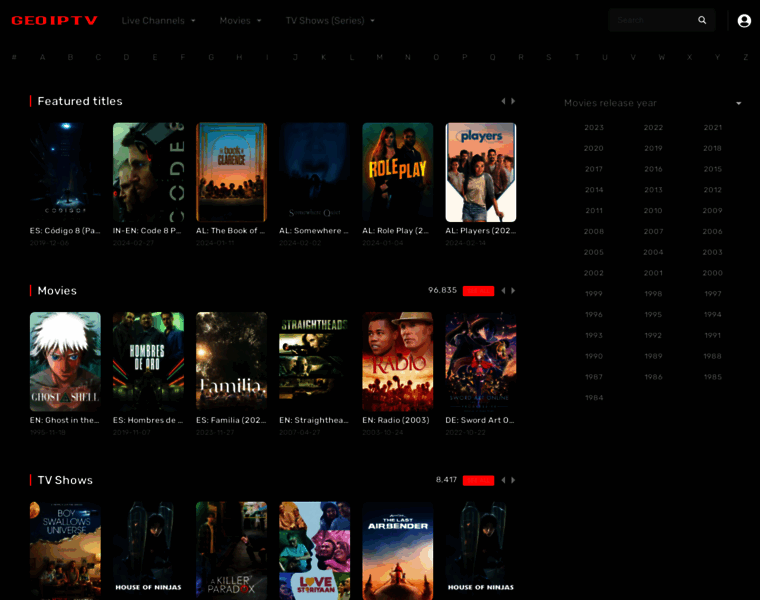The height and width of the screenshot is (600, 760).
Task: Open The Last Airbender show poster
Action: tap(397, 551)
